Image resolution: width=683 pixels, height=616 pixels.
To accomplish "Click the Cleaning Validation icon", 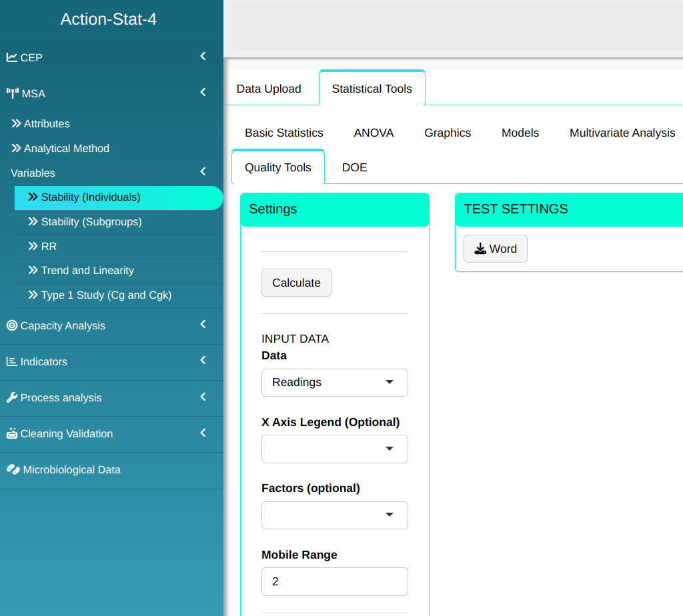I will [x=12, y=433].
